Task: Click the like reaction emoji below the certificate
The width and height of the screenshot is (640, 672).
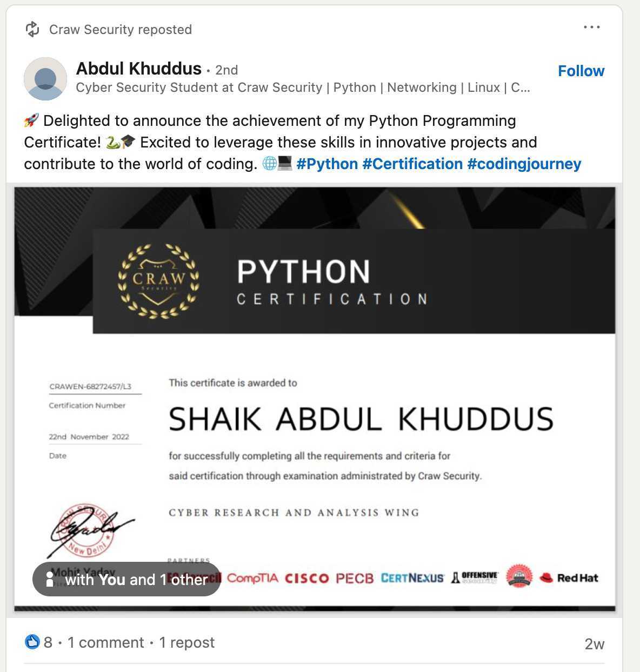Action: coord(32,641)
